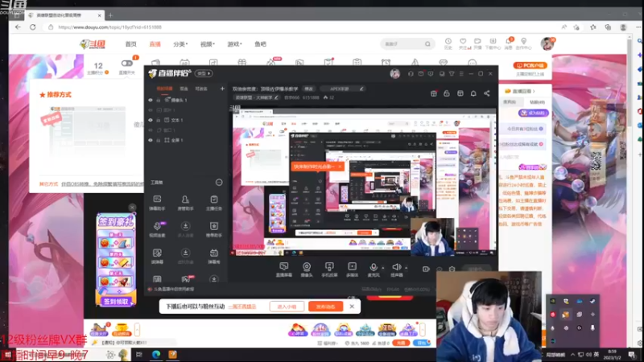This screenshot has width=644, height=362.
Task: Expand microphone volume arrow
Action: [x=383, y=268]
